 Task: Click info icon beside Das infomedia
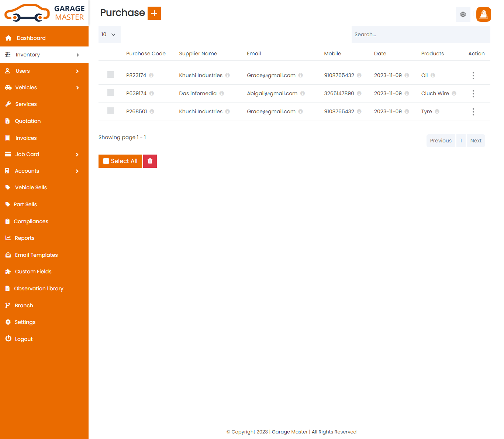(x=222, y=93)
